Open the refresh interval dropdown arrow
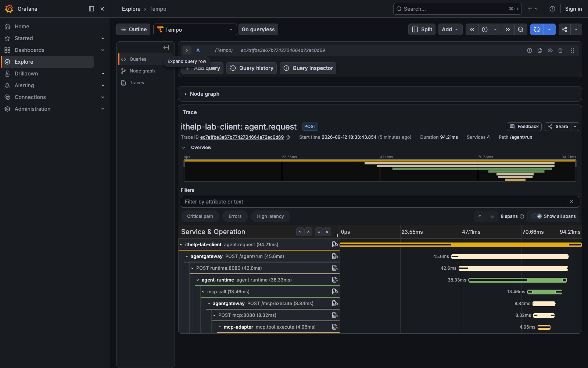588x368 pixels. click(x=549, y=29)
